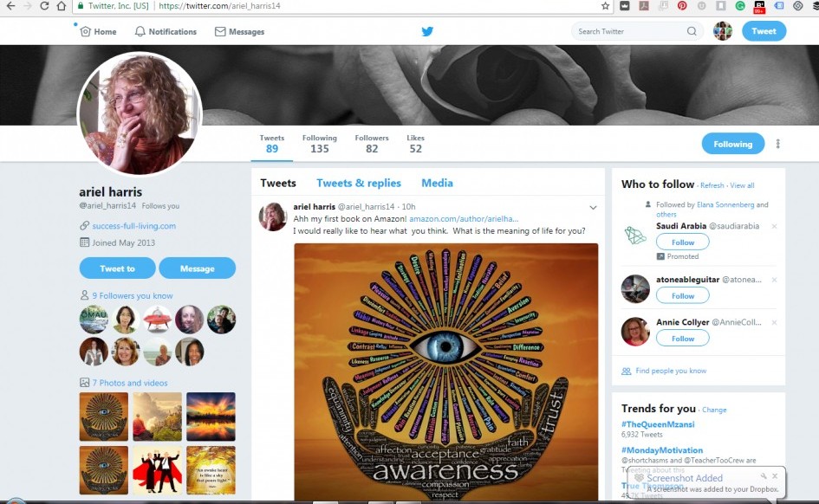
Task: Follow atoneableguitar
Action: tap(683, 296)
